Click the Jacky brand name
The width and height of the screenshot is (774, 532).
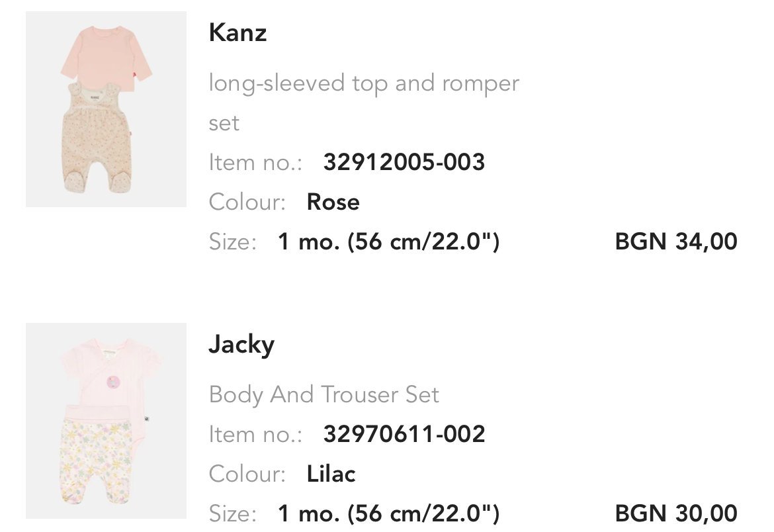tap(241, 345)
